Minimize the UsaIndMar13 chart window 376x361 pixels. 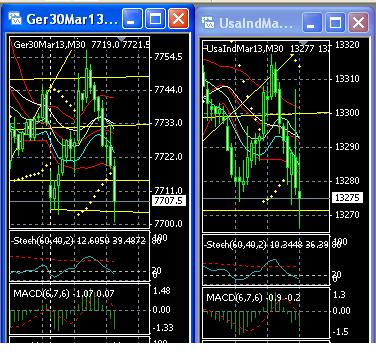[x=312, y=23]
